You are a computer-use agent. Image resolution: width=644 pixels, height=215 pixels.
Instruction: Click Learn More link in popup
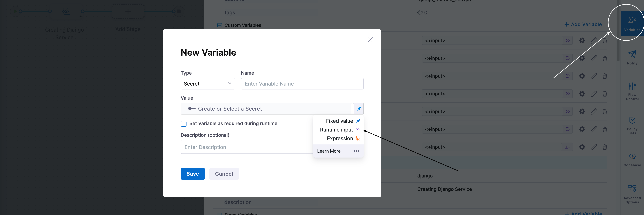329,151
